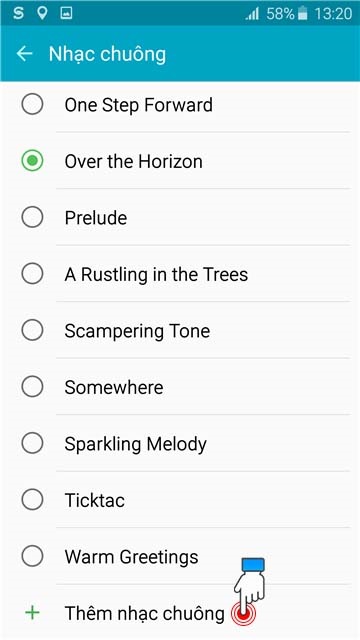The image size is (360, 640).
Task: Select One Step Forward radio button
Action: coord(32,104)
